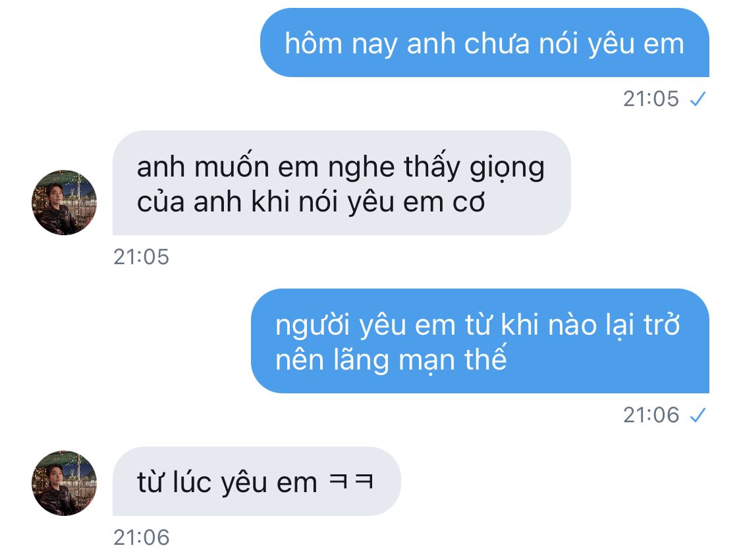Click the read checkmark next to 21:06
Viewport: 741px width, 560px height.
coord(698,415)
